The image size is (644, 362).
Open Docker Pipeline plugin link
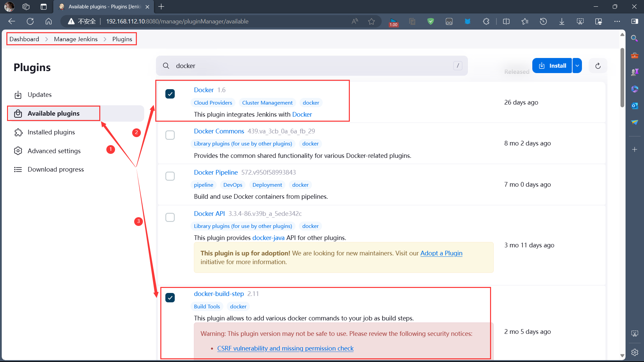pyautogui.click(x=216, y=172)
